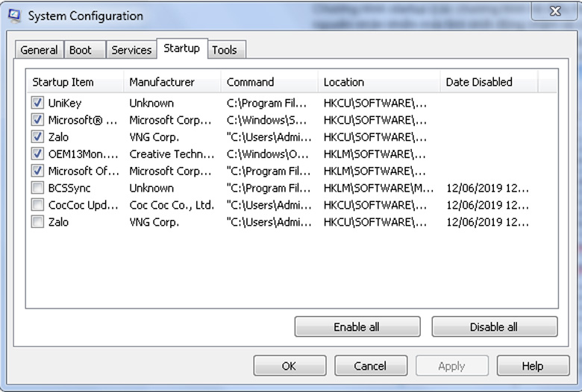This screenshot has height=392, width=582.
Task: Open the Boot tab
Action: click(x=81, y=50)
